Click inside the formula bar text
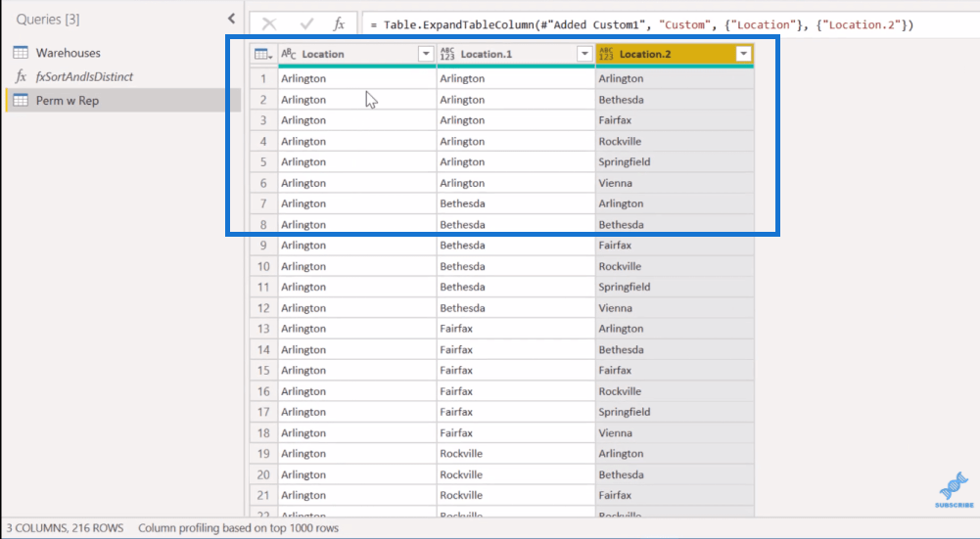This screenshot has height=539, width=980. [642, 25]
